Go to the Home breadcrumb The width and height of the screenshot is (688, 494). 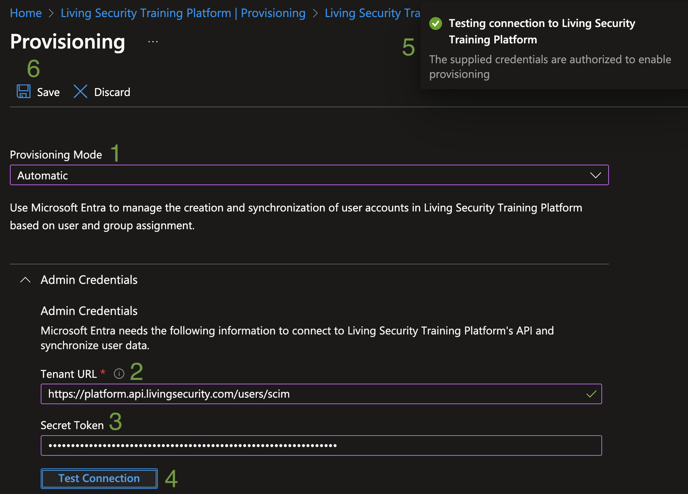coord(26,13)
